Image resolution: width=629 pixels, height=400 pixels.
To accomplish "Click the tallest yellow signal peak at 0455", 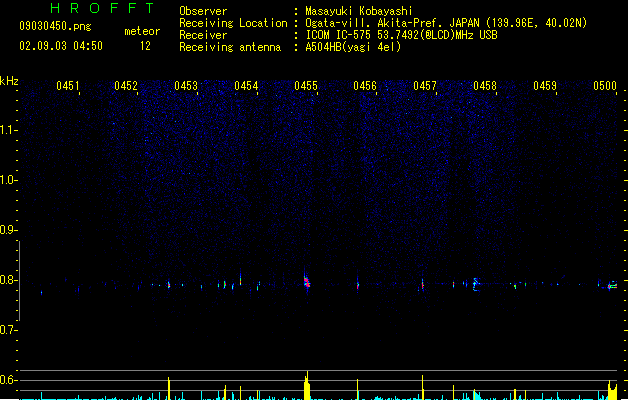I will click(x=307, y=386).
